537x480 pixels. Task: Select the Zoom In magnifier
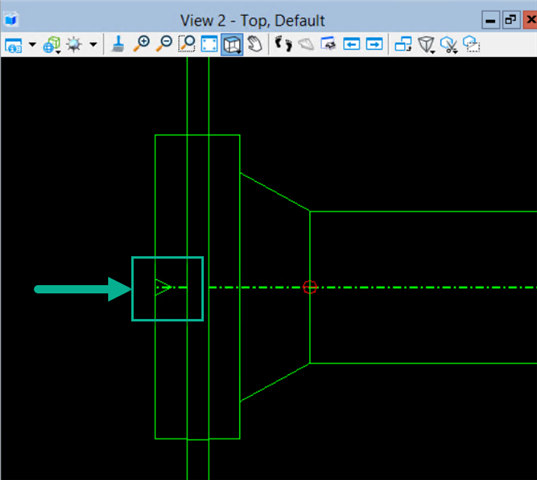tap(141, 44)
